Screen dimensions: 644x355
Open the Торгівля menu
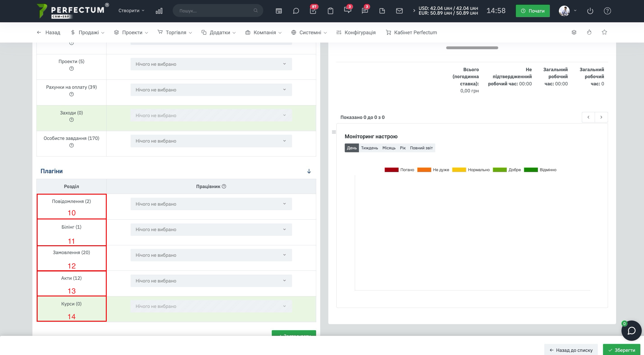click(x=175, y=32)
